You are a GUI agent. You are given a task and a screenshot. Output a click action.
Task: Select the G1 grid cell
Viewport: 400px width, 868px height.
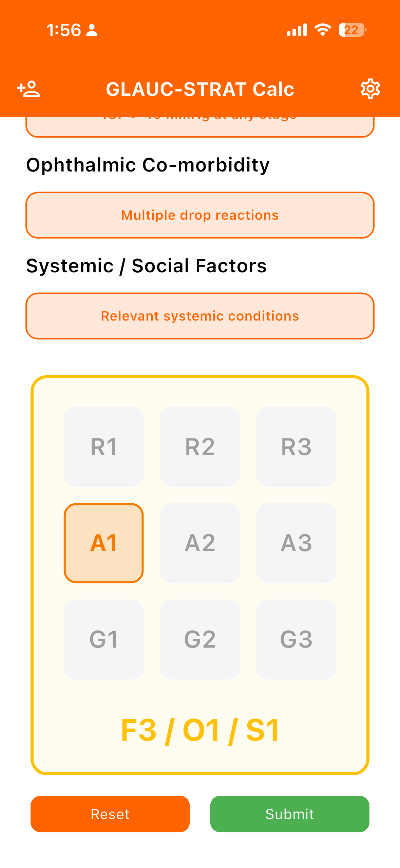click(x=104, y=639)
